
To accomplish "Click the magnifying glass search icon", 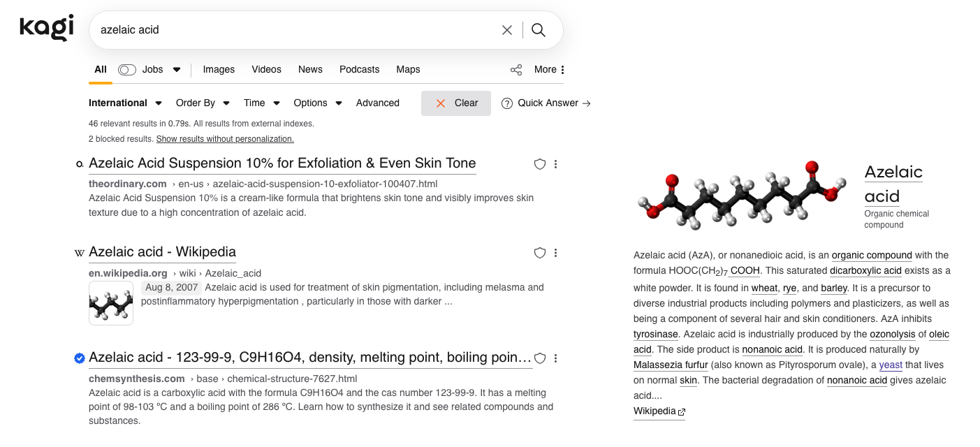I will pos(539,30).
